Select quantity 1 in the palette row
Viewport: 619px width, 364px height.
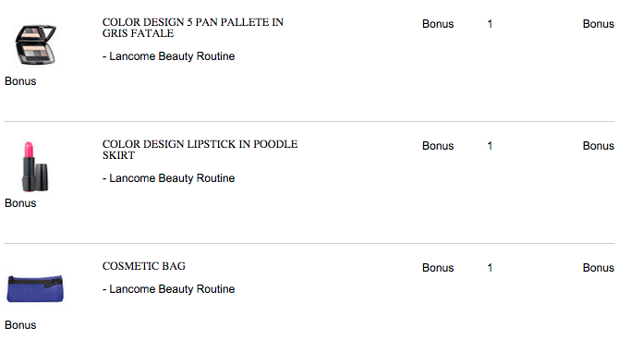coord(490,24)
